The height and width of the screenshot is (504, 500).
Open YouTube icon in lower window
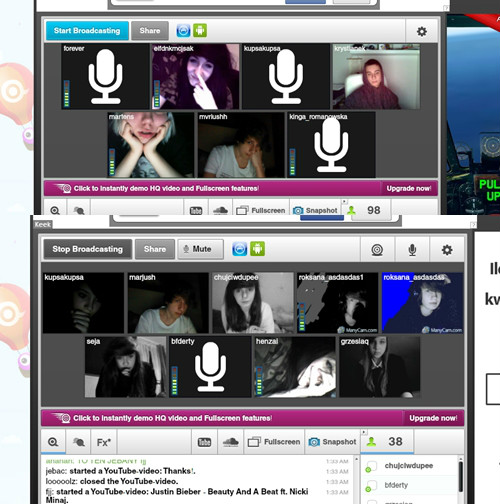(x=204, y=442)
